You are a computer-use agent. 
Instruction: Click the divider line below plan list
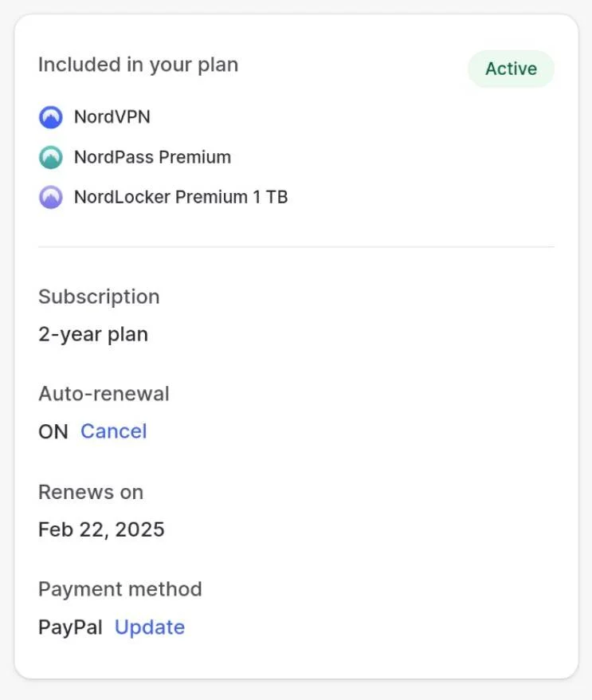coord(296,246)
